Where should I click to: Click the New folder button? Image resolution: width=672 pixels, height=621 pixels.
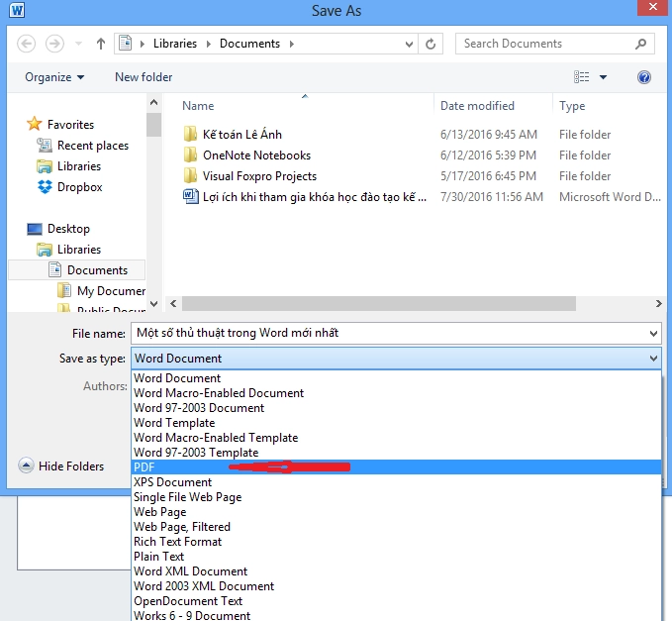[144, 77]
